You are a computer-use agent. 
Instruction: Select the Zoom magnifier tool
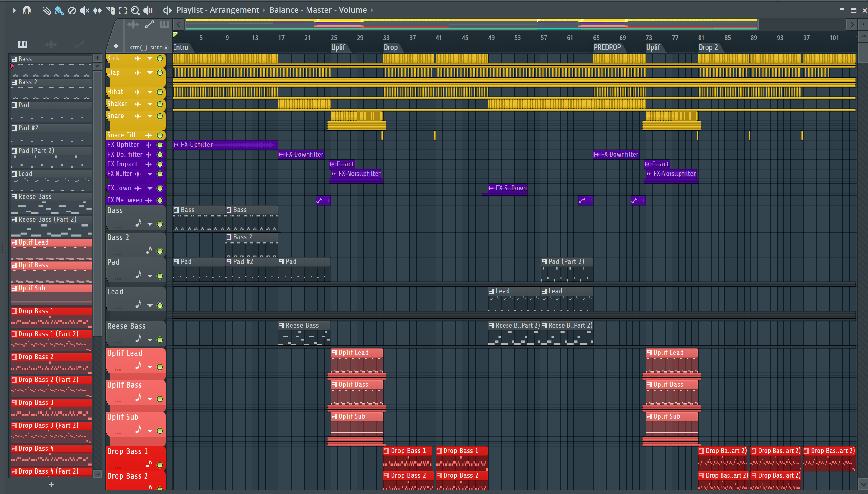[135, 11]
